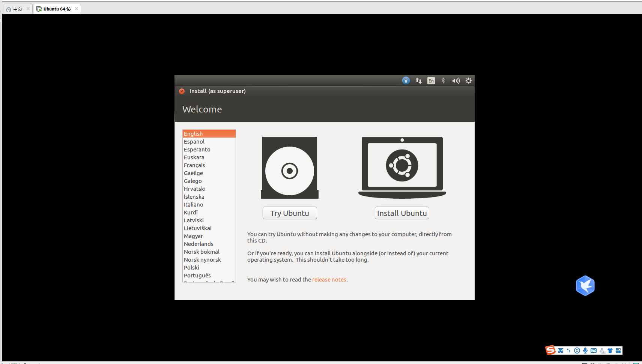Open the accessibility menu icon
The height and width of the screenshot is (364, 642).
[x=406, y=81]
